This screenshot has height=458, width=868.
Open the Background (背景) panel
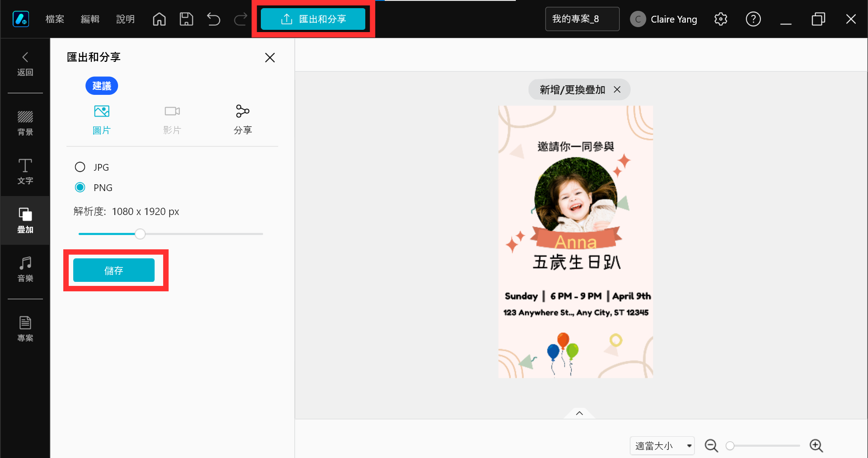coord(25,123)
